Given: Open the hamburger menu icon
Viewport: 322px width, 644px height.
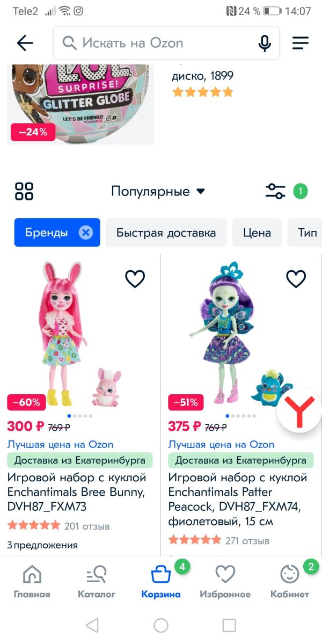Looking at the screenshot, I should pyautogui.click(x=300, y=43).
